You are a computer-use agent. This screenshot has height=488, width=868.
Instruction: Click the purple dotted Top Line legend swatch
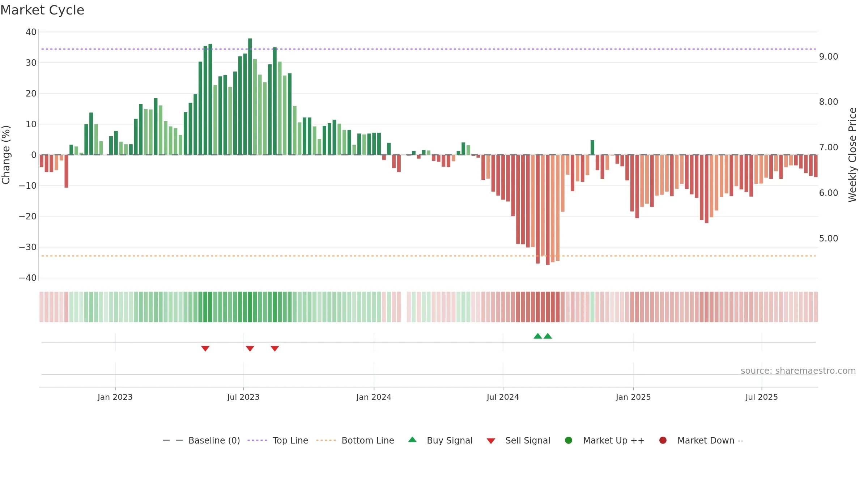[x=257, y=440]
